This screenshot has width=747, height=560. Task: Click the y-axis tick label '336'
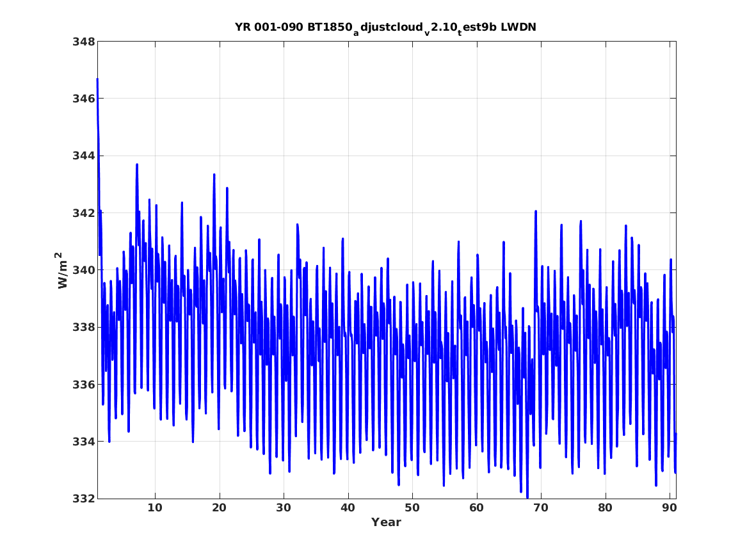point(83,385)
